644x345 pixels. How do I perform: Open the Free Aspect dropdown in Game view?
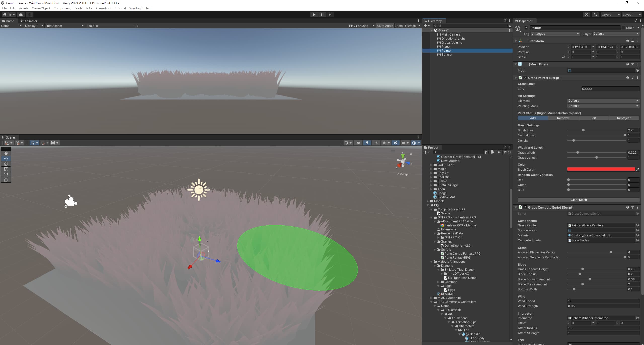point(64,26)
